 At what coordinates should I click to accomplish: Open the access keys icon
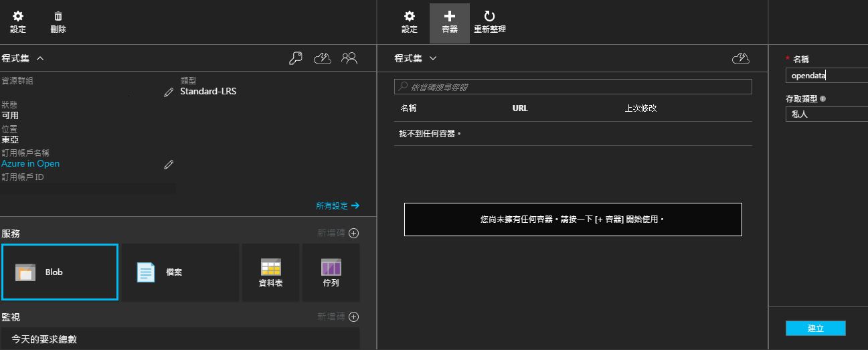295,58
